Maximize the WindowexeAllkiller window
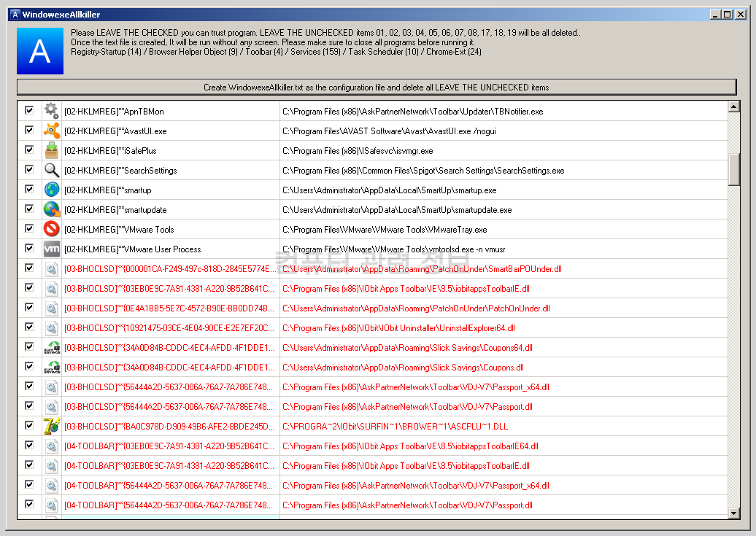Viewport: 756px width, 536px height. click(727, 15)
